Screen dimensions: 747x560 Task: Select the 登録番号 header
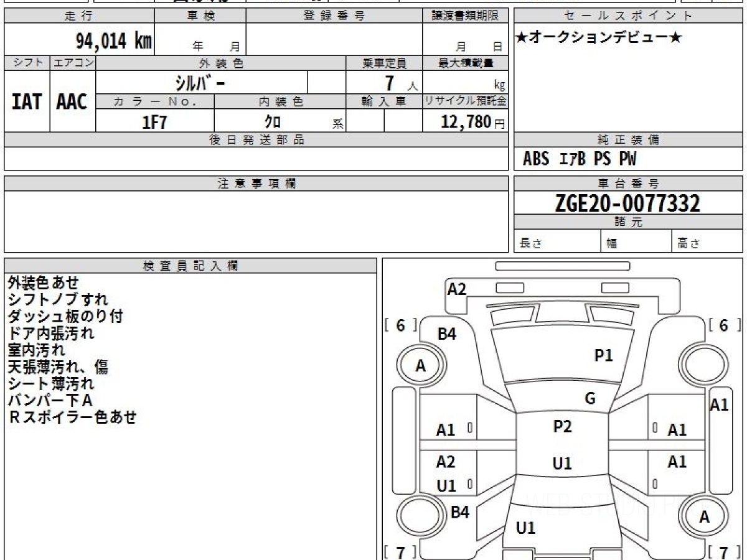(334, 16)
